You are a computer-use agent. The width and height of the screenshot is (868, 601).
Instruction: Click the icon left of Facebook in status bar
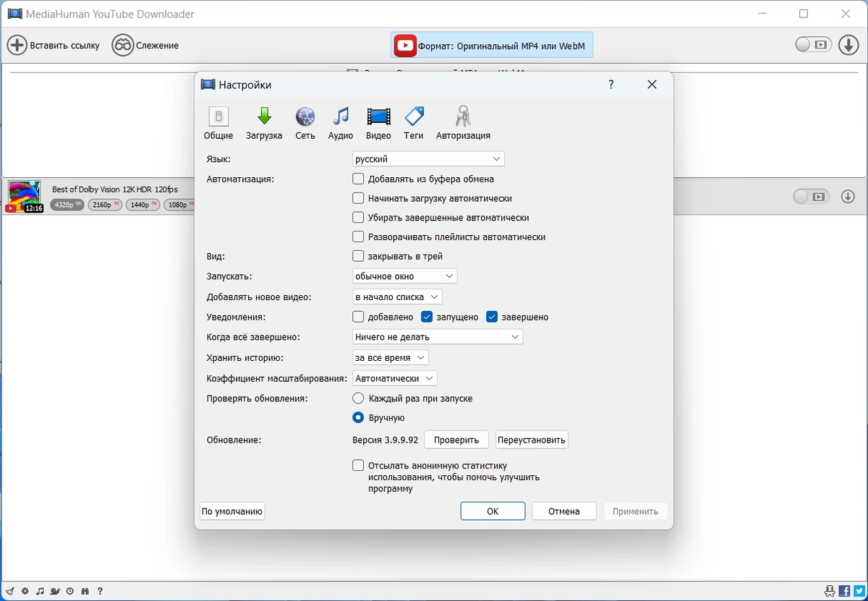coord(830,591)
